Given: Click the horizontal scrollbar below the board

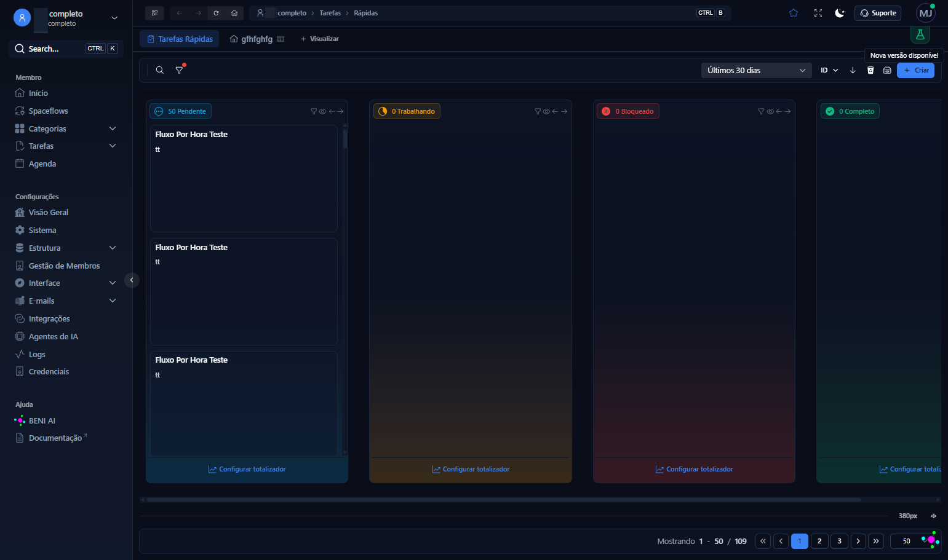Looking at the screenshot, I should 503,500.
